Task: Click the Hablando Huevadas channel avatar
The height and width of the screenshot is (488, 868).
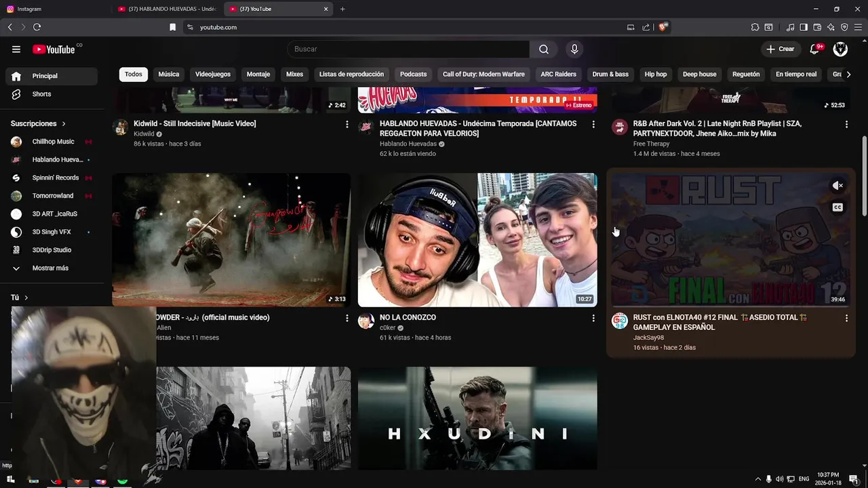Action: tap(366, 127)
